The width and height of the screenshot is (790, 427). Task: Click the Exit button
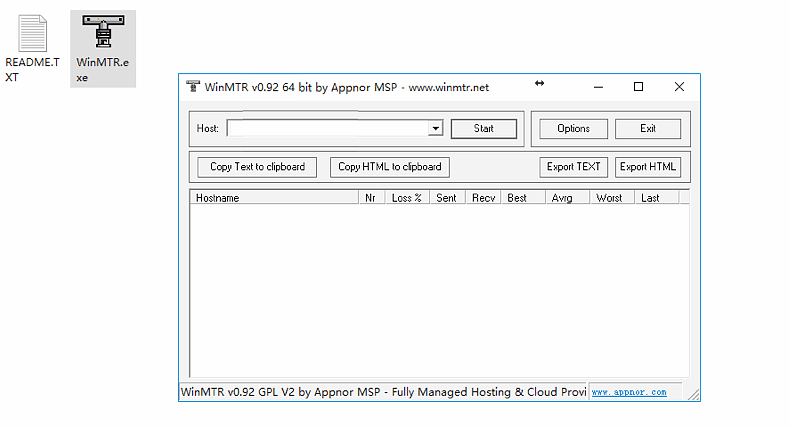648,129
